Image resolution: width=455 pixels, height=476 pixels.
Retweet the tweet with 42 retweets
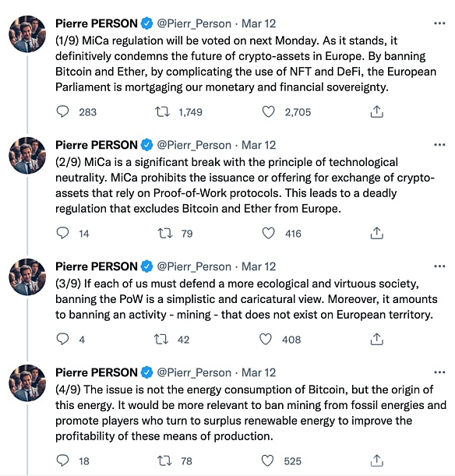tap(161, 339)
